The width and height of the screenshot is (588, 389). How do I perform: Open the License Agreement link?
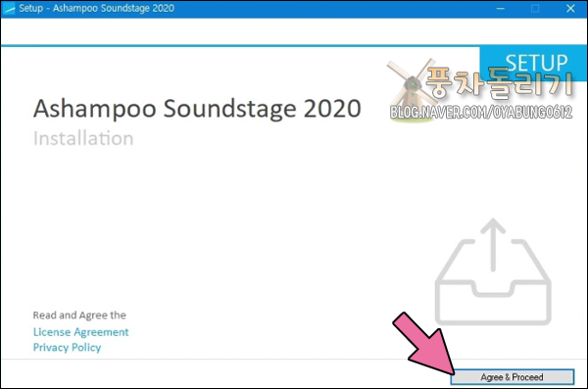tap(80, 332)
